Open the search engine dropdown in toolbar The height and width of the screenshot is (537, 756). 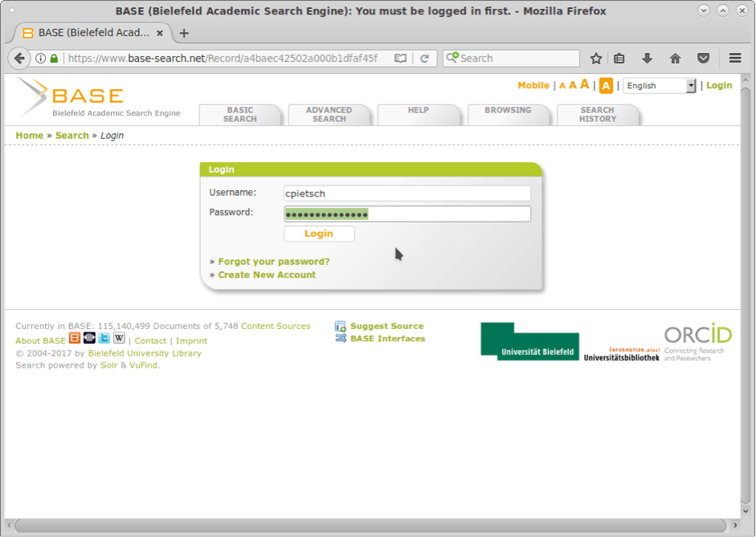(x=452, y=58)
